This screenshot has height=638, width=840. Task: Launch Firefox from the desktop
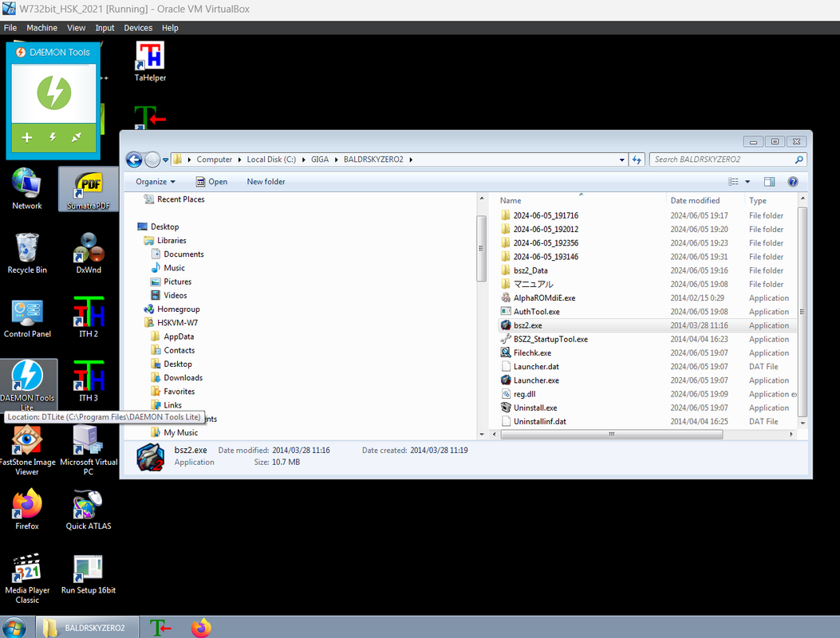point(27,510)
